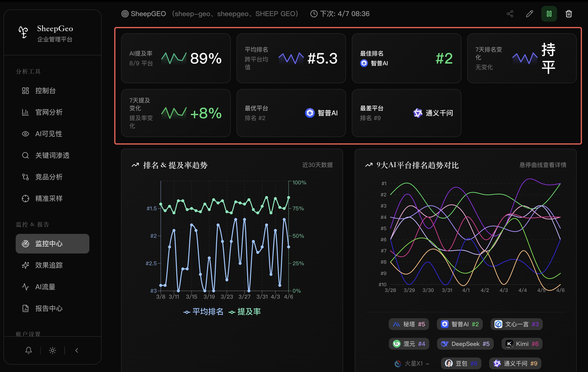588x372 pixels.
Task: Click the trend icon beside 排名 & 提及率趋势
Action: click(135, 165)
